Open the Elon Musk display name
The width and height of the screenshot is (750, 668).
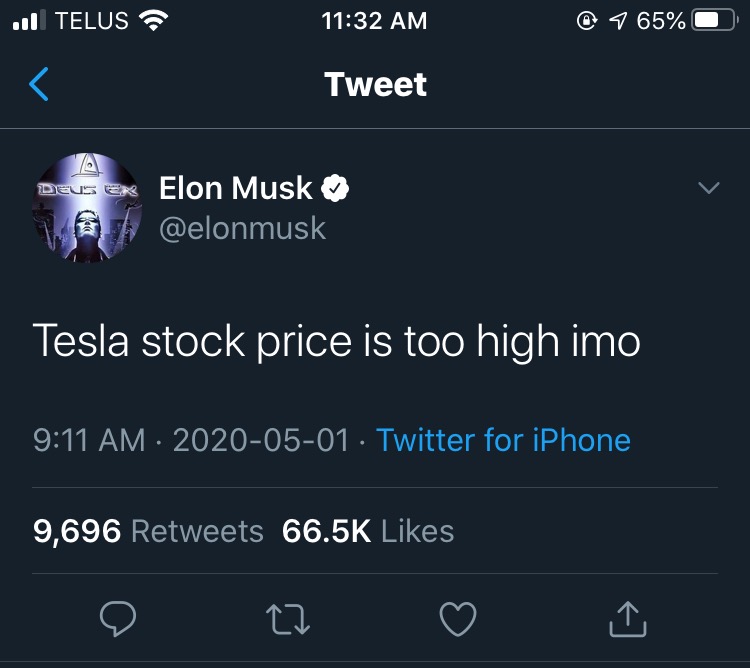point(236,188)
